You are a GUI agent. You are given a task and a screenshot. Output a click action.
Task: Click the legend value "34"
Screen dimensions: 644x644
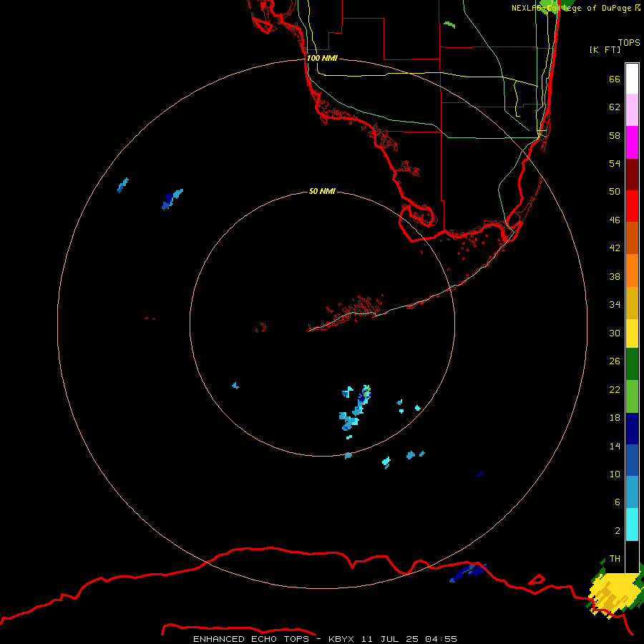click(x=615, y=305)
